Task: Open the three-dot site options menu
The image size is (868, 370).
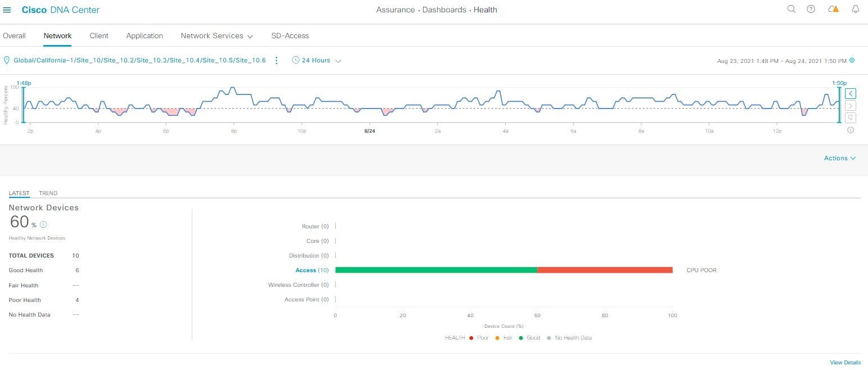Action: (x=276, y=60)
